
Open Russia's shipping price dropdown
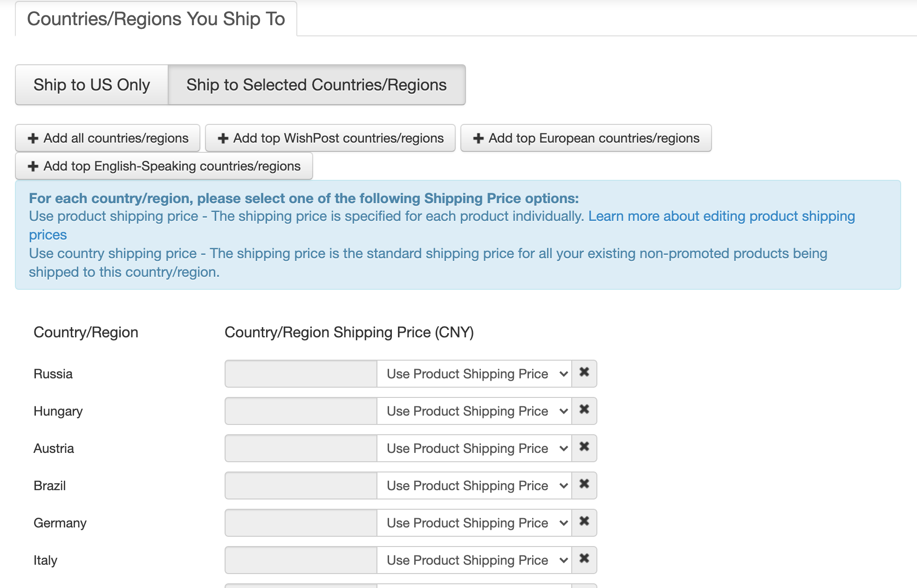[474, 374]
